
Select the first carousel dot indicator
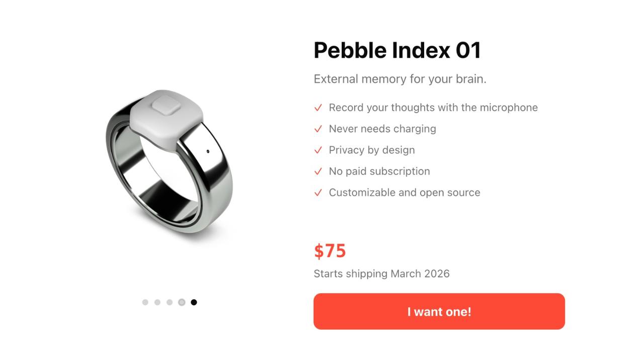click(145, 302)
